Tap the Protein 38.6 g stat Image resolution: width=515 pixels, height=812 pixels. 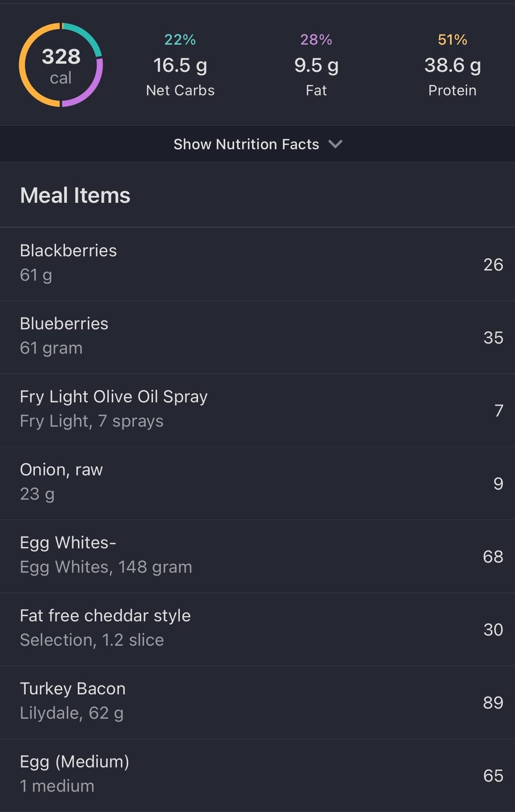point(453,65)
